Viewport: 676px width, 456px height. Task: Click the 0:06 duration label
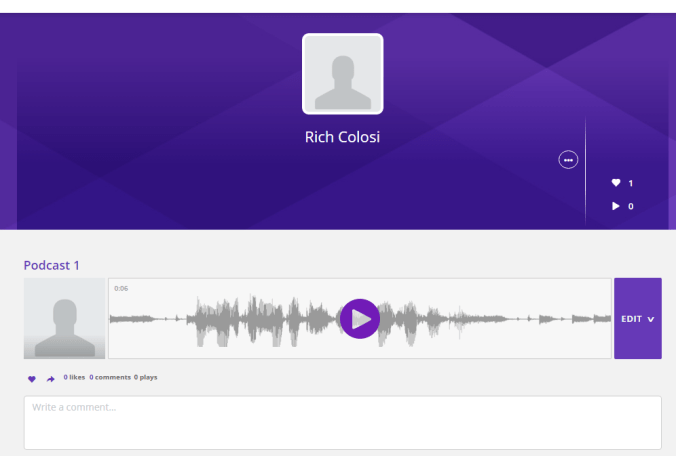point(121,289)
